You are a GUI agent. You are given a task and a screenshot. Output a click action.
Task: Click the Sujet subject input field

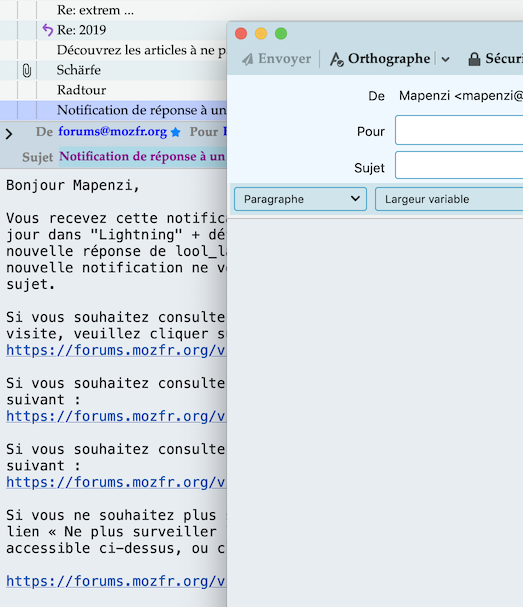(x=459, y=165)
